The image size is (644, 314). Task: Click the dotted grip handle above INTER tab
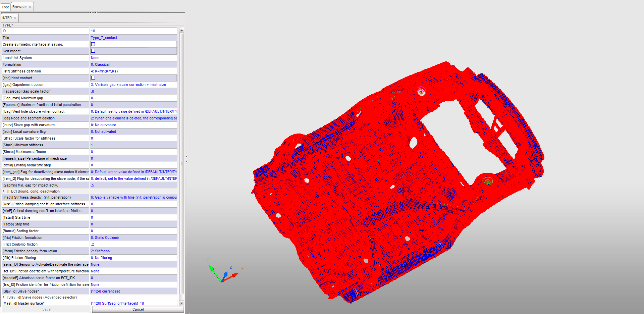click(93, 13)
